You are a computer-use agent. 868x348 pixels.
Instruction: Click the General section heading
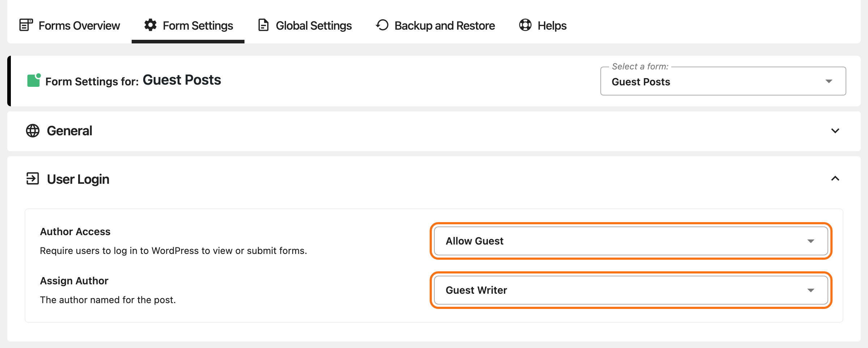[69, 131]
